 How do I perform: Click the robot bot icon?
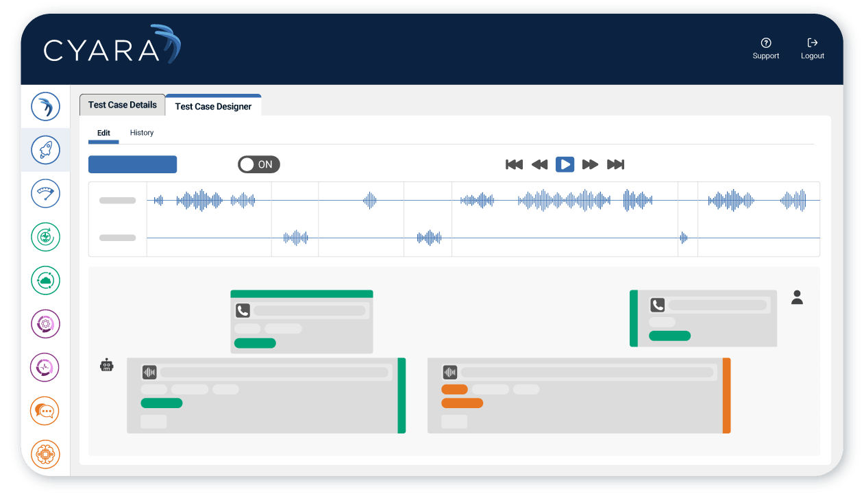click(106, 366)
